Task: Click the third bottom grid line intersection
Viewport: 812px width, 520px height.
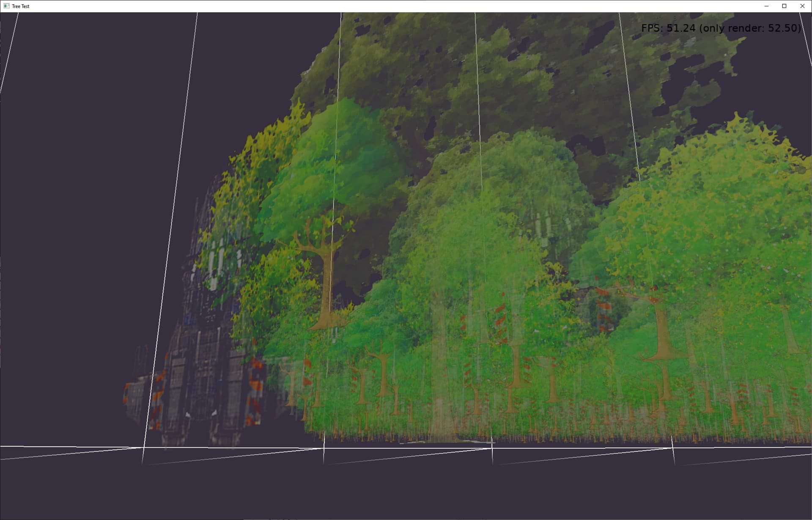Action: [492, 448]
